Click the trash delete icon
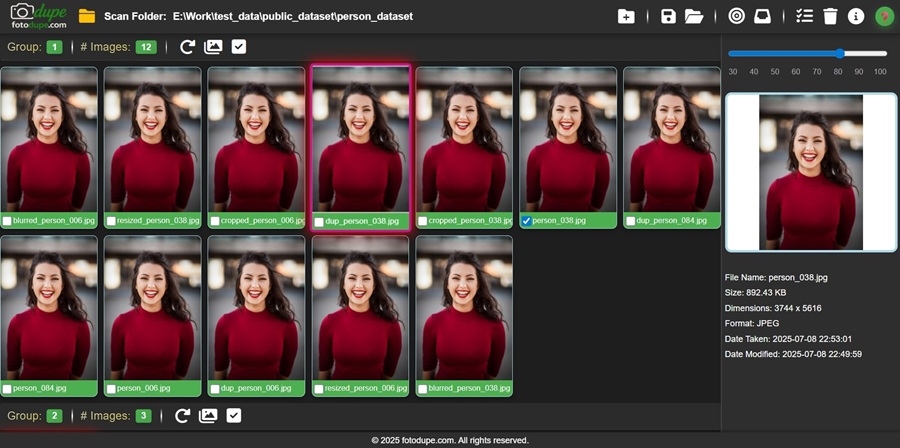This screenshot has height=448, width=900. [830, 16]
